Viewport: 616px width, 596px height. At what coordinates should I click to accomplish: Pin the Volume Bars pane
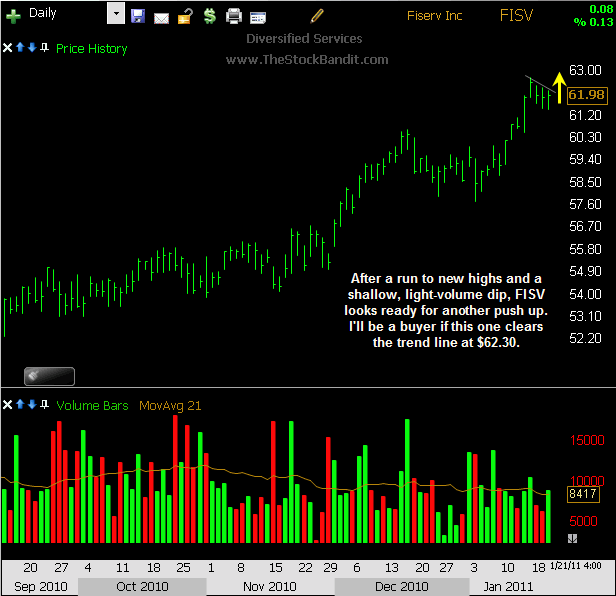click(x=44, y=404)
